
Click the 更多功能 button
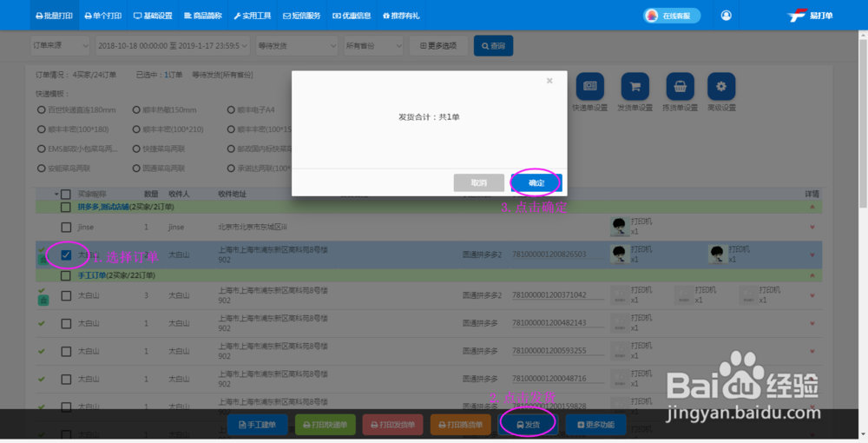595,425
